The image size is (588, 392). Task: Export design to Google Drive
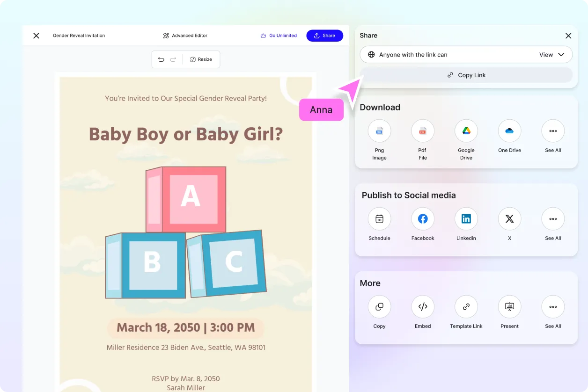(466, 131)
